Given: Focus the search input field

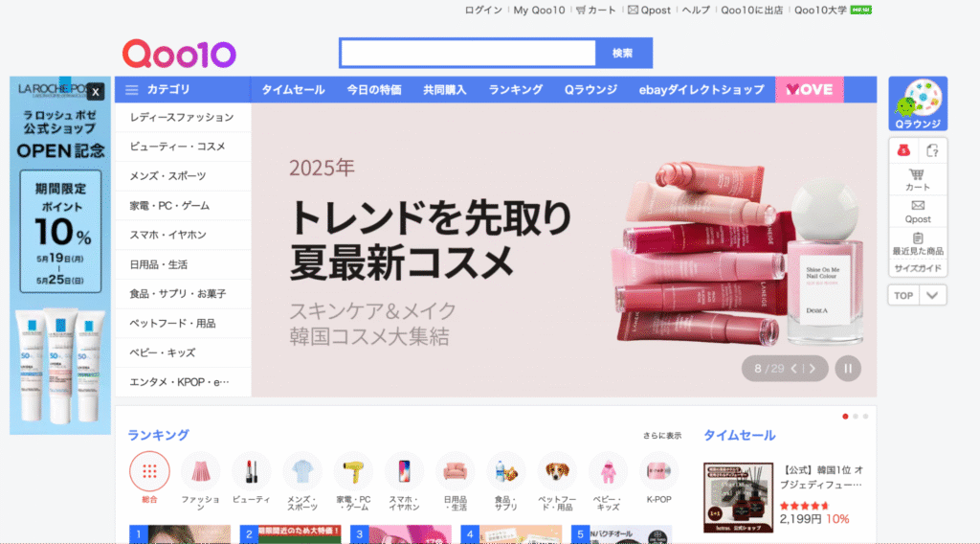Looking at the screenshot, I should click(x=468, y=53).
